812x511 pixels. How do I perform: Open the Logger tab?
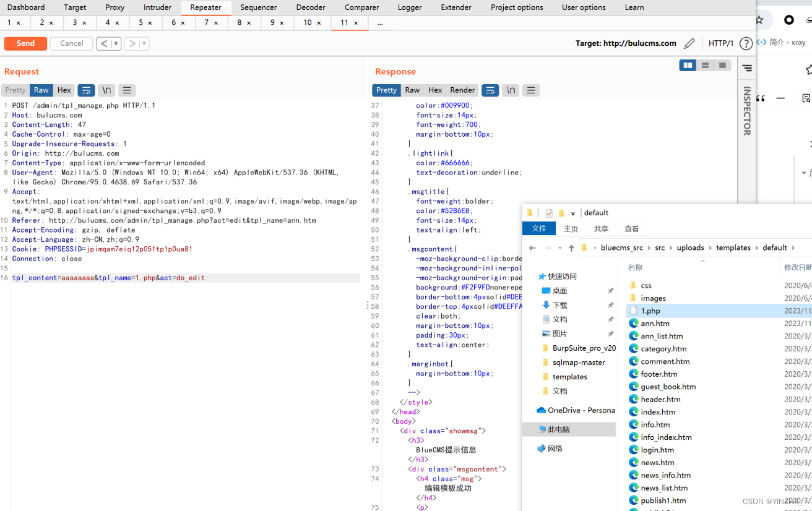410,7
